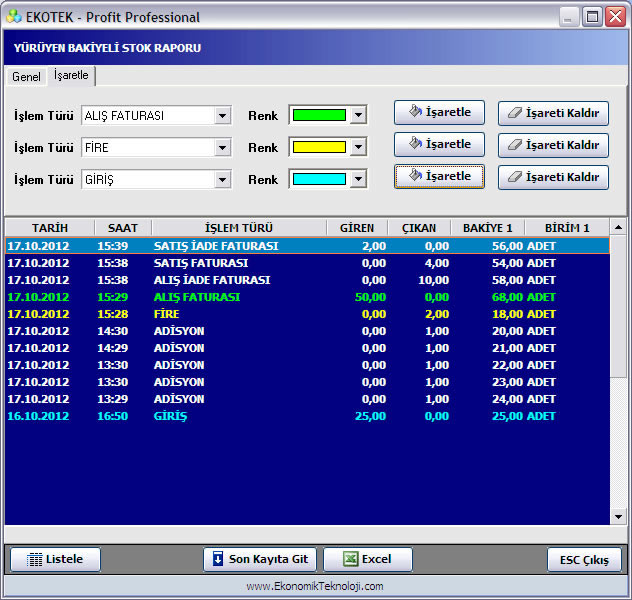Select the green ALIŞ FATURASI row
The image size is (632, 600).
coord(308,297)
